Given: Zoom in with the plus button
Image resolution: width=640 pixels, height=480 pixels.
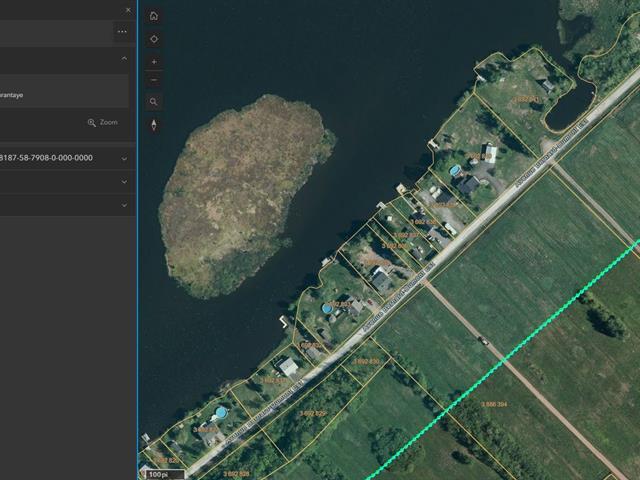Looking at the screenshot, I should tap(154, 62).
